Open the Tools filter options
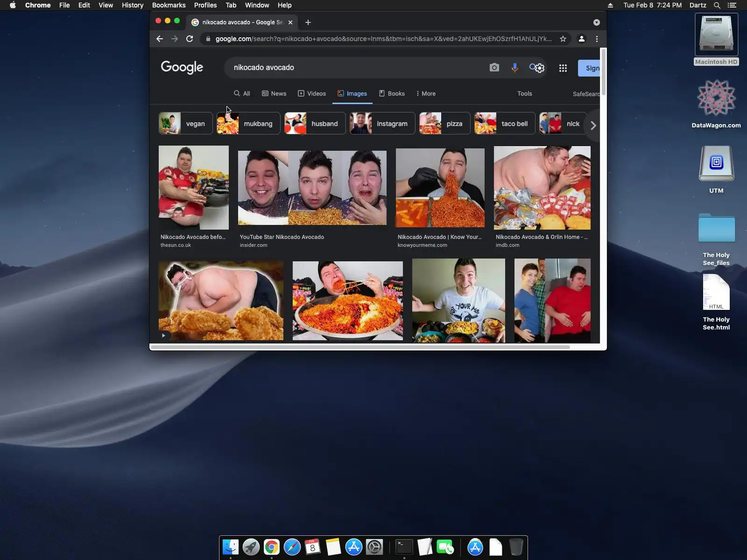This screenshot has height=560, width=747. click(x=525, y=93)
